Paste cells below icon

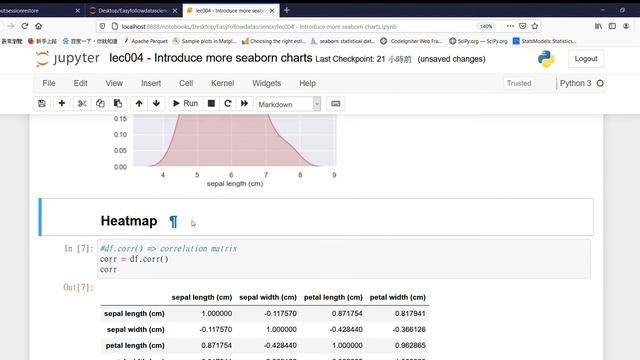(118, 104)
